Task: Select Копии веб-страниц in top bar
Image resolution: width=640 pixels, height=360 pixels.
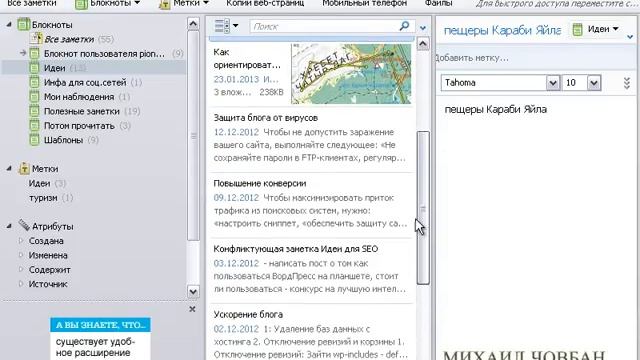Action: 265,3
